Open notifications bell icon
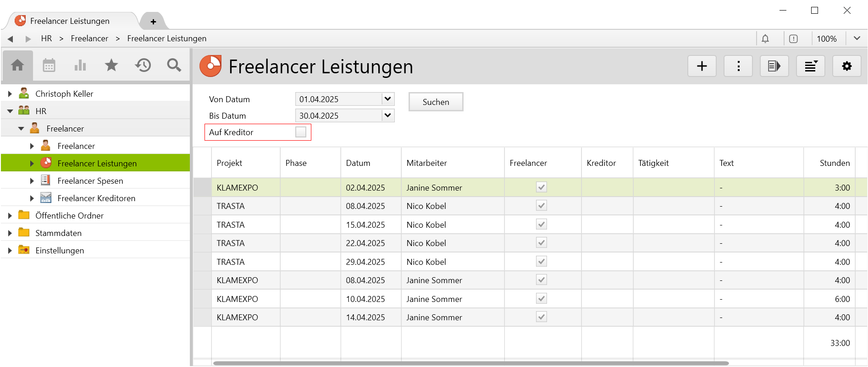868x367 pixels. pos(765,39)
